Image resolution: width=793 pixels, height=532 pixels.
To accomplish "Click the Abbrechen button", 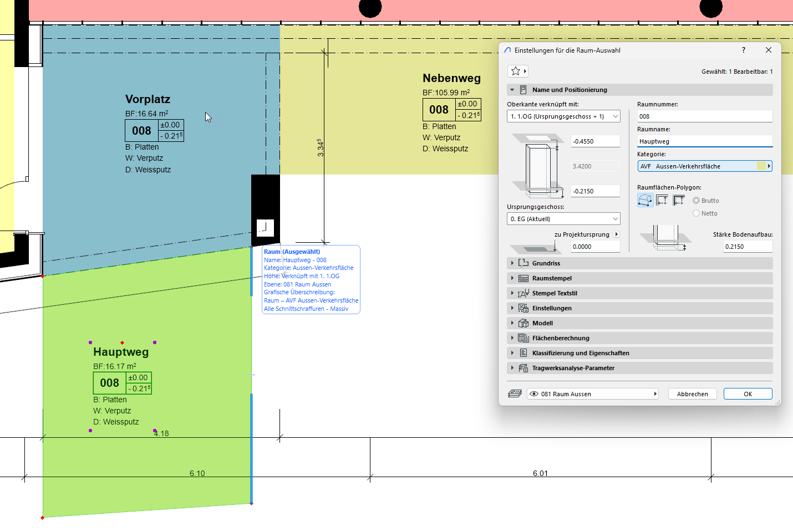I will (692, 394).
